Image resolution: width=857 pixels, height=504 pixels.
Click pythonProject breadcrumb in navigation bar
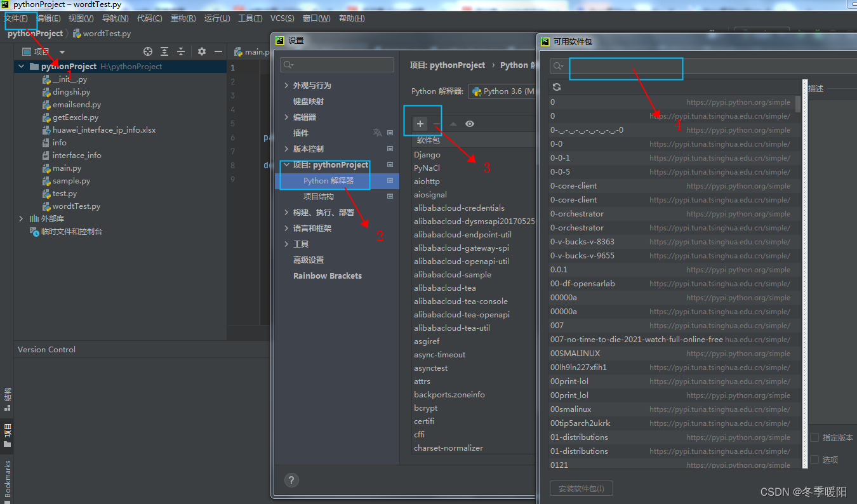point(35,33)
